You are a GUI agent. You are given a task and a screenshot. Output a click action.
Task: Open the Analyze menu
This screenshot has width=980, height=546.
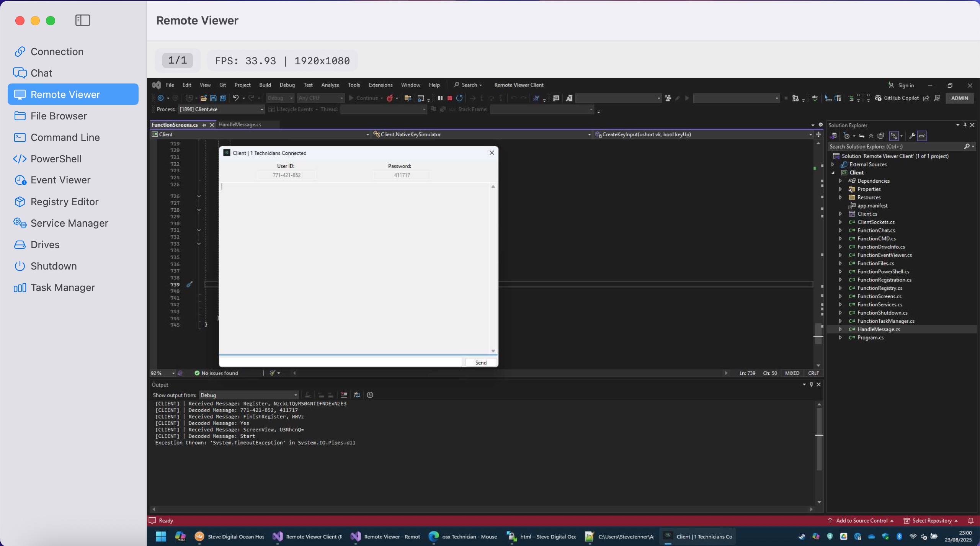(x=330, y=85)
